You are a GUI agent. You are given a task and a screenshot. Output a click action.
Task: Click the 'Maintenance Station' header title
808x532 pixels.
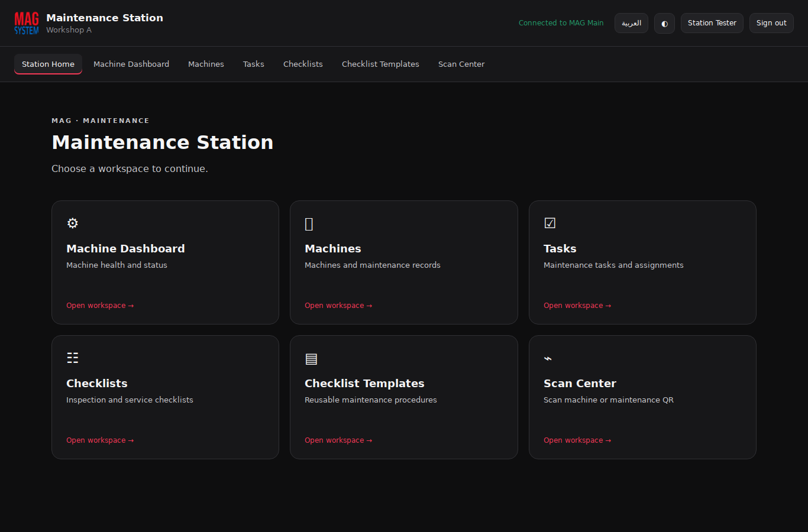click(105, 18)
